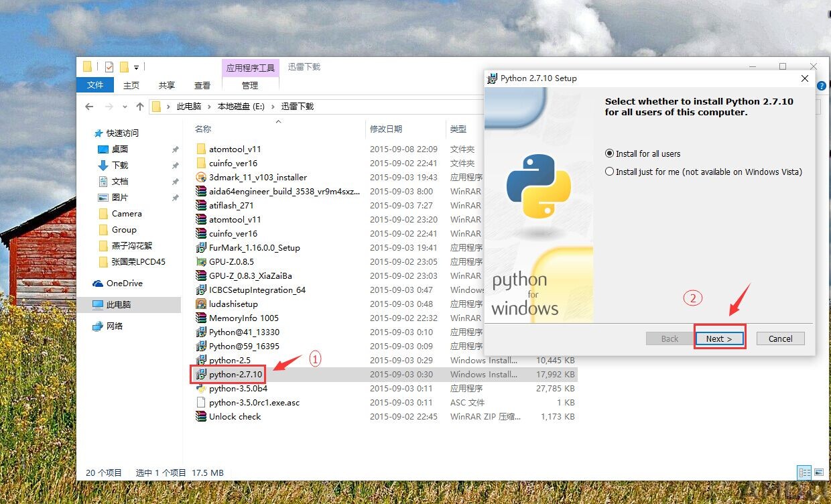Click the Python Setup title bar icon

pyautogui.click(x=493, y=78)
